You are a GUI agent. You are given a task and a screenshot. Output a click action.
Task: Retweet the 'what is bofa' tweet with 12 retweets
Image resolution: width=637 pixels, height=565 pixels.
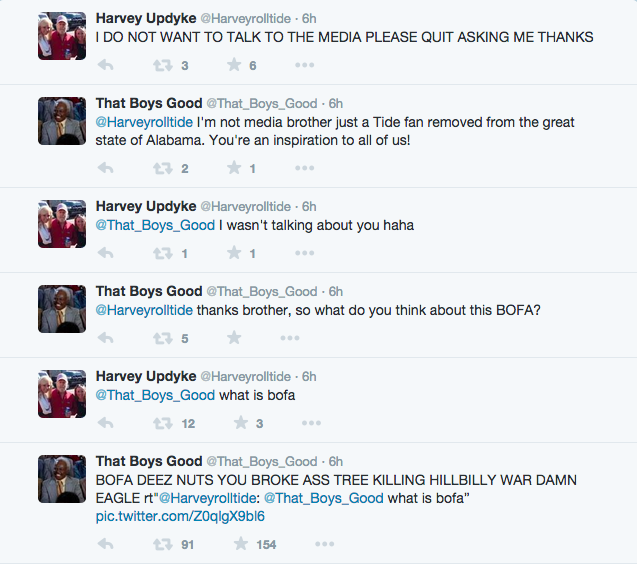pos(163,424)
